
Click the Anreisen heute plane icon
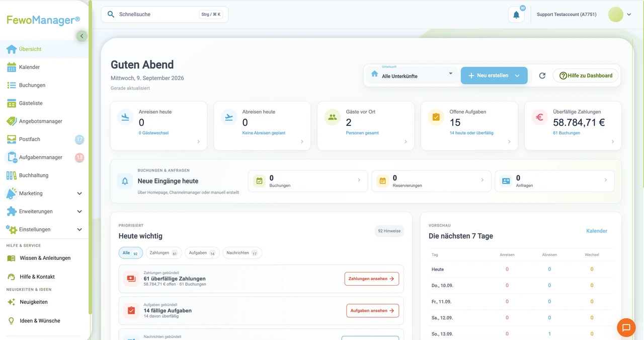(x=126, y=117)
